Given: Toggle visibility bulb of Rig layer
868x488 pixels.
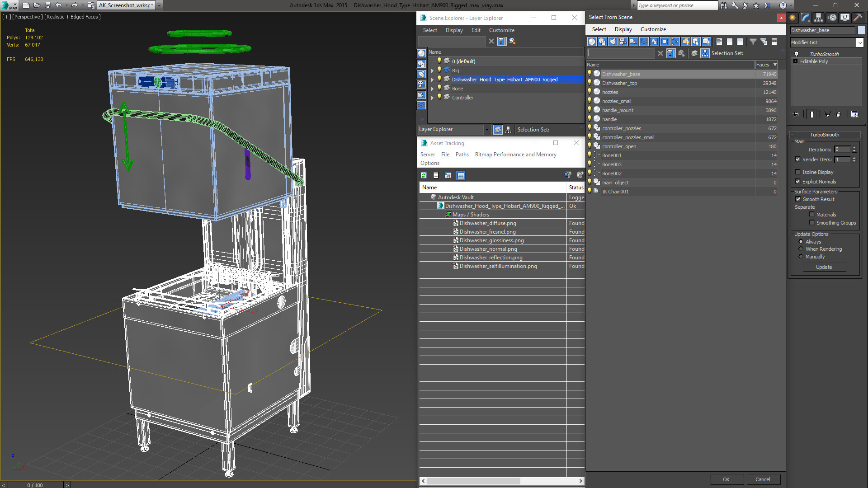Looking at the screenshot, I should (439, 70).
